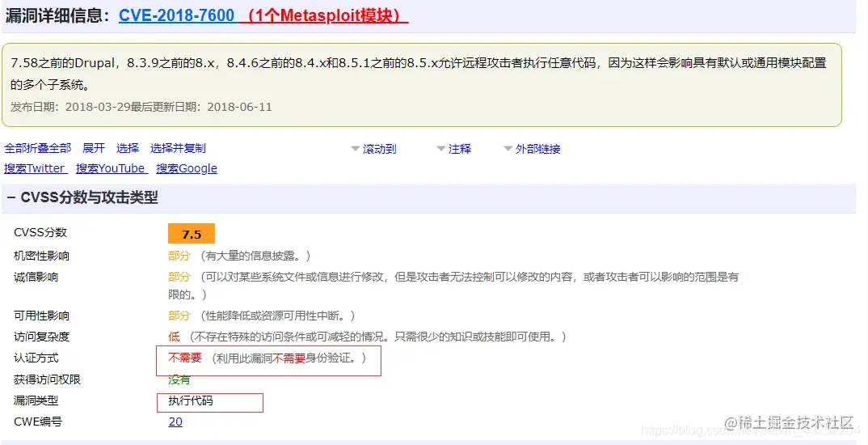Click the 发布日期 2018-03-29 date line
868x445 pixels.
(x=141, y=107)
